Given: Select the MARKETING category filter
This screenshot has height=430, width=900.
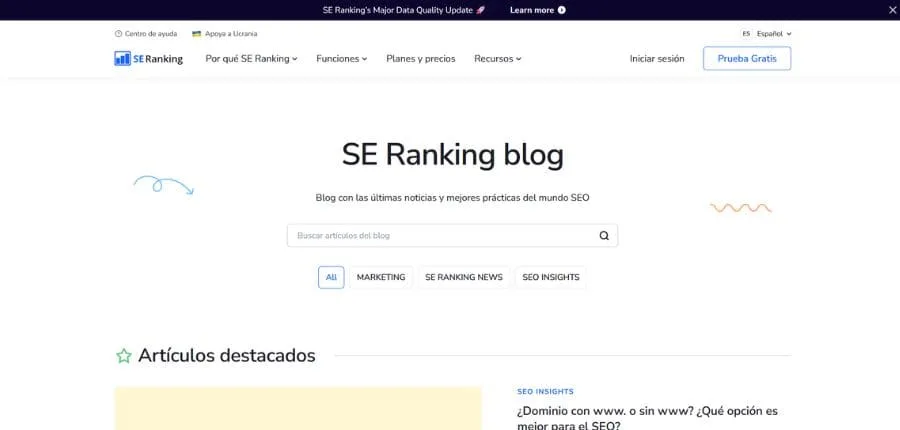Looking at the screenshot, I should tap(381, 277).
